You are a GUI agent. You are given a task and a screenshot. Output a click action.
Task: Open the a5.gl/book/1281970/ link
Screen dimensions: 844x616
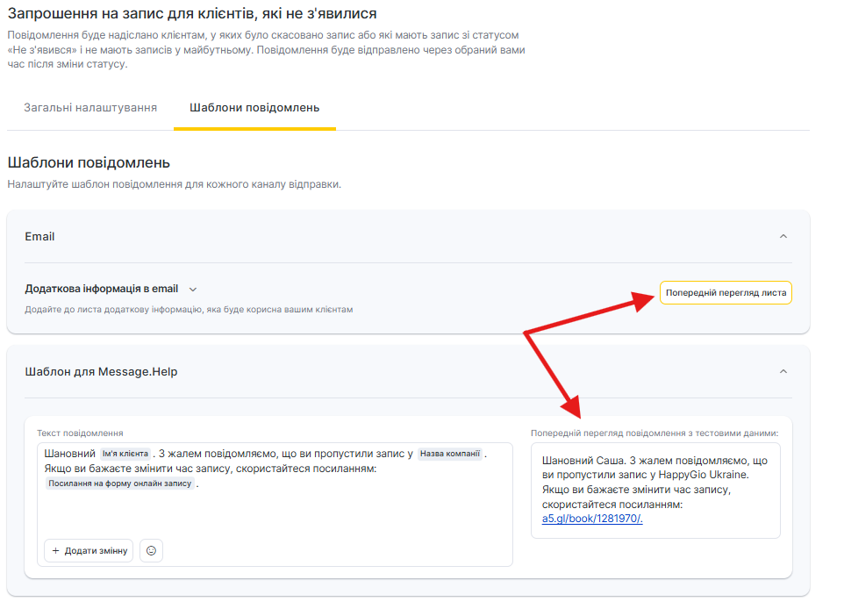pyautogui.click(x=592, y=518)
